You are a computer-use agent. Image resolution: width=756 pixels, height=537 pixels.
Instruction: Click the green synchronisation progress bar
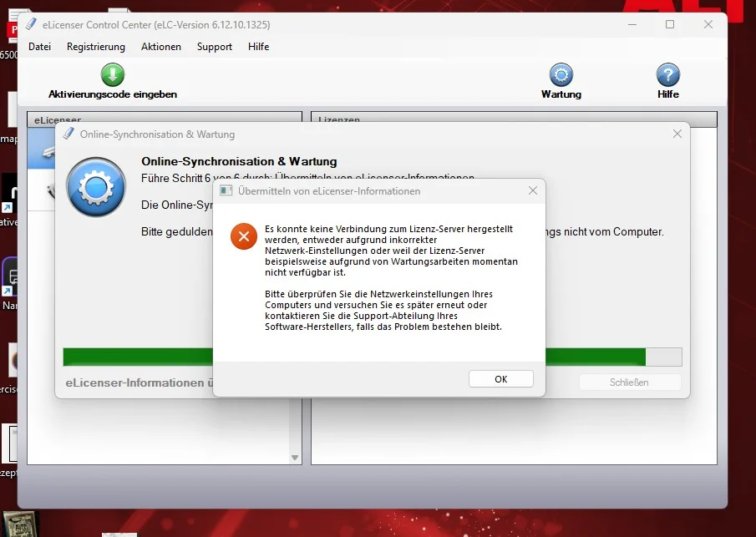pos(373,357)
